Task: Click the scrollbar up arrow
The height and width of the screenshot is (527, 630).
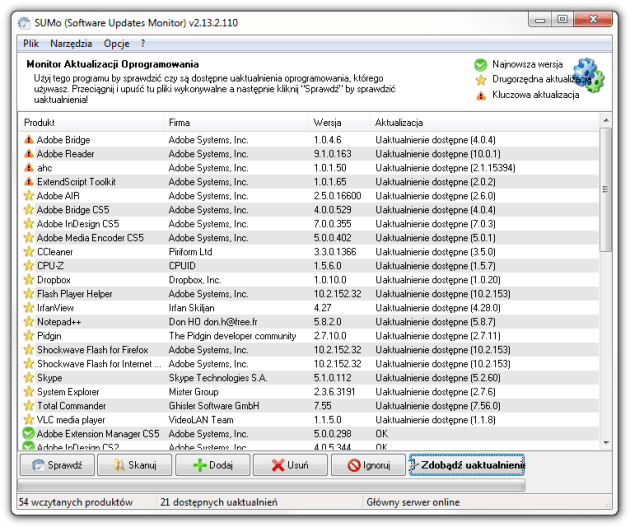Action: [x=605, y=121]
